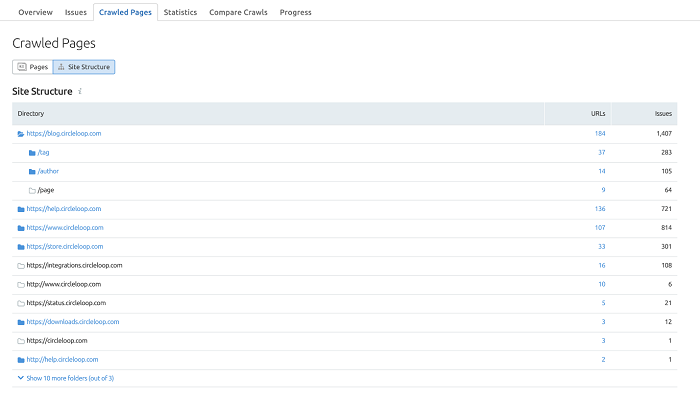Open https://downloads.circleloop.com directory link

[x=73, y=322]
